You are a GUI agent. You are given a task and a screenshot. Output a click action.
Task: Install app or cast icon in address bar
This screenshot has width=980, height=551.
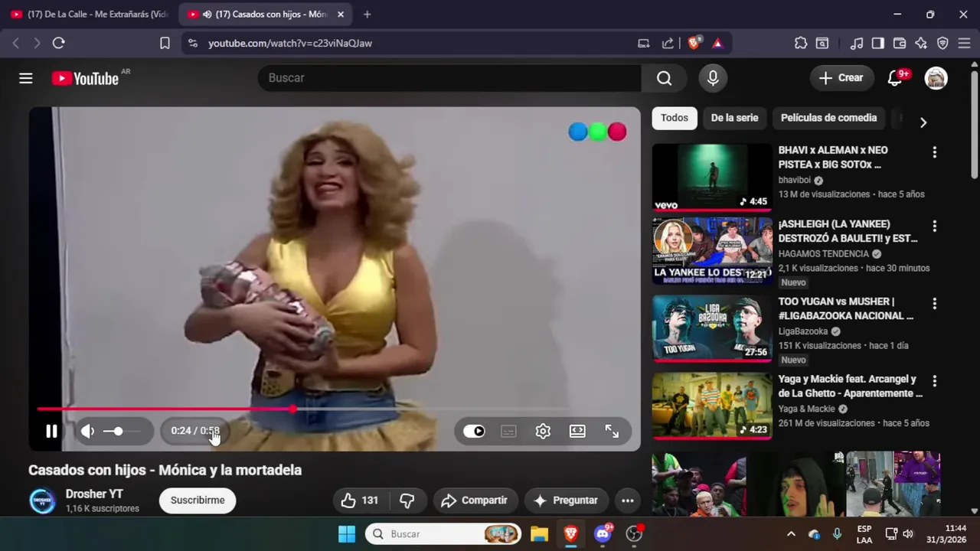(x=644, y=43)
